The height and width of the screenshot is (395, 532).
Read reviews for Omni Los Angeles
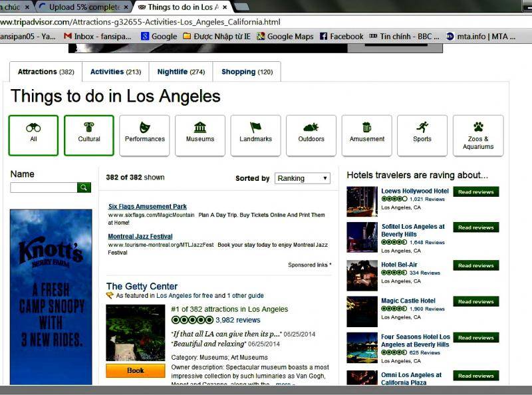pyautogui.click(x=475, y=376)
